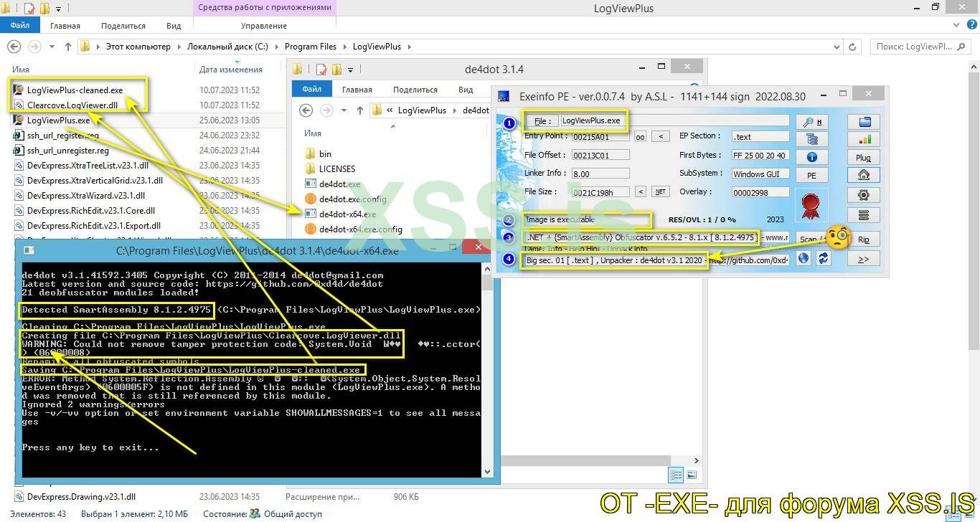
Task: Select the 'bin' folder in de4dot window
Action: [325, 154]
